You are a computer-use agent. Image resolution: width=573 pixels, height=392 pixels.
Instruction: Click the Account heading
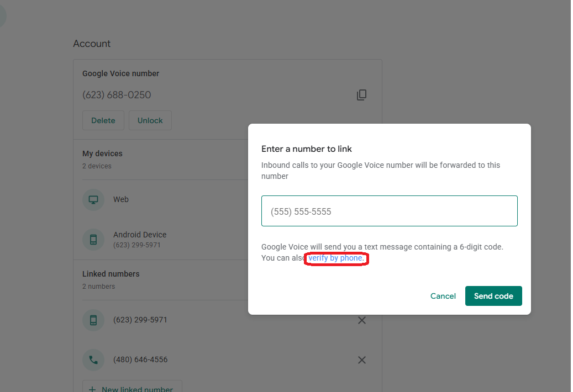click(92, 44)
